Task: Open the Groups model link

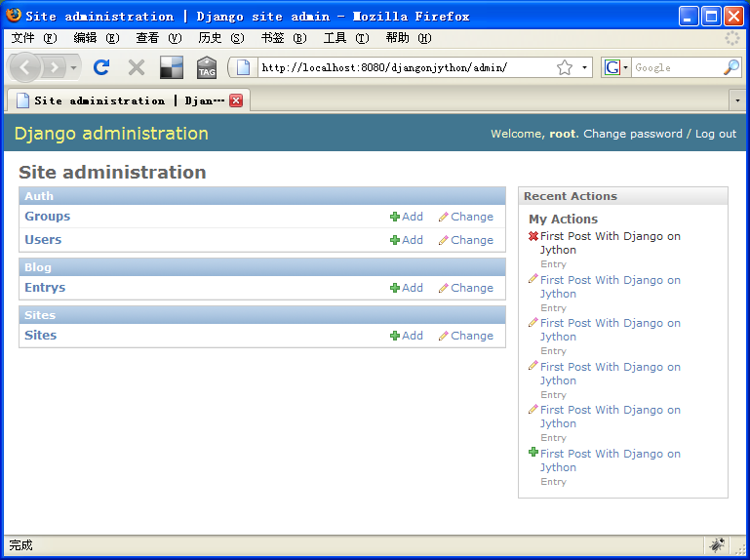Action: point(48,217)
